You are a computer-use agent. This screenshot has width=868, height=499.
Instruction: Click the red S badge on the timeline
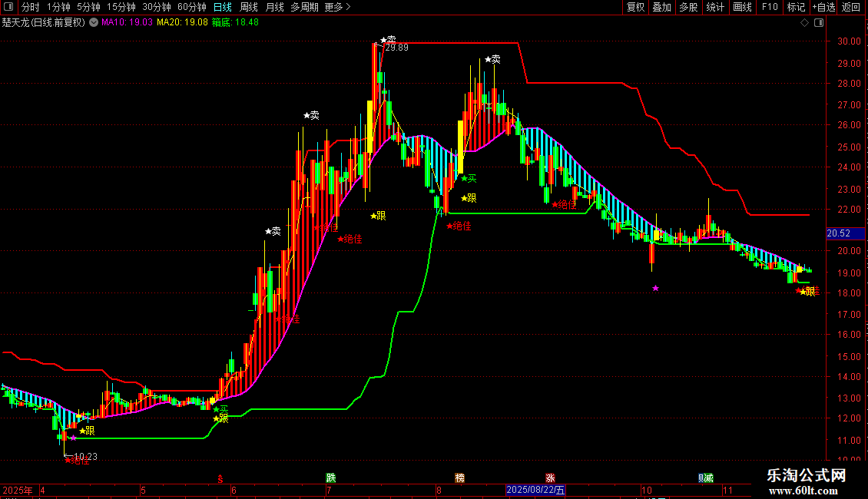tap(220, 478)
